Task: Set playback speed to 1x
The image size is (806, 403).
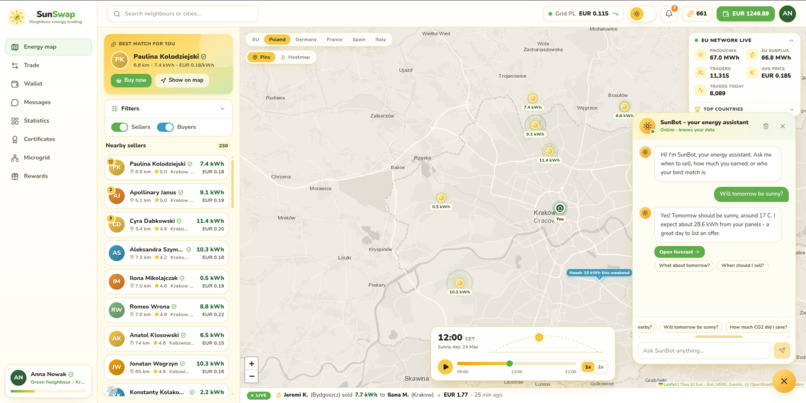Action: (588, 367)
